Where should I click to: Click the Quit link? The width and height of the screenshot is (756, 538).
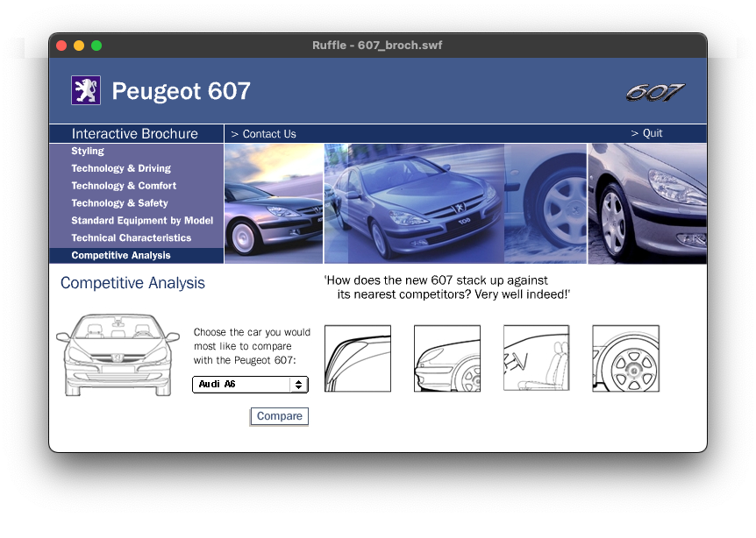point(646,133)
